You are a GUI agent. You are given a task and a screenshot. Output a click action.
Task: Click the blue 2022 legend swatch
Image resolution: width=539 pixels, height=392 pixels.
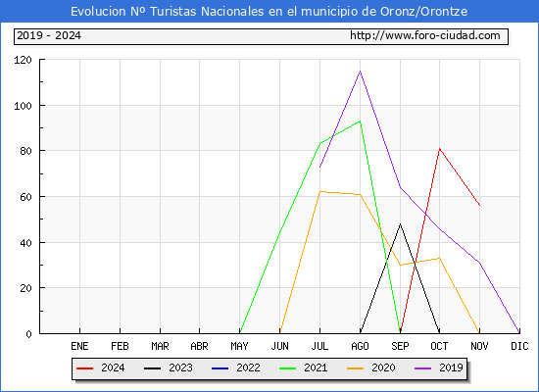[220, 368]
